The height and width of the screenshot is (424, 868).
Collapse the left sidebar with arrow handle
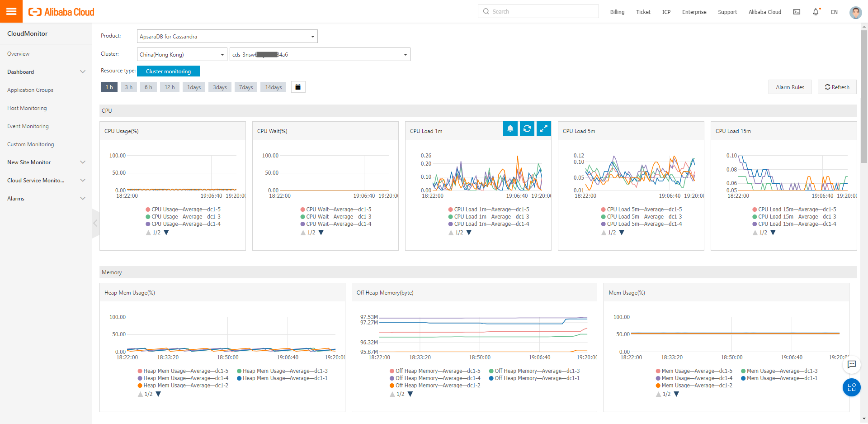[x=95, y=223]
